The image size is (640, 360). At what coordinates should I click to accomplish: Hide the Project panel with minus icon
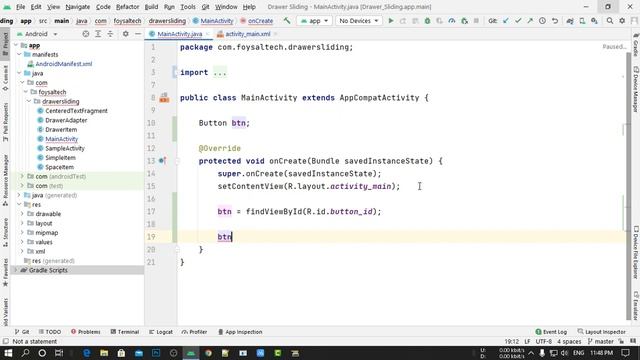[138, 34]
